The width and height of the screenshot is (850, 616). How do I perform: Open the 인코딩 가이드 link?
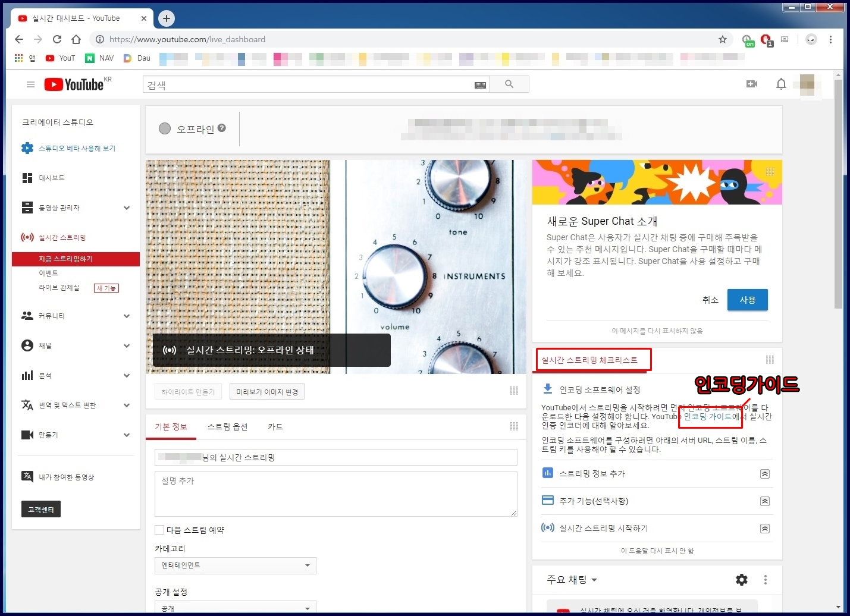coord(708,416)
